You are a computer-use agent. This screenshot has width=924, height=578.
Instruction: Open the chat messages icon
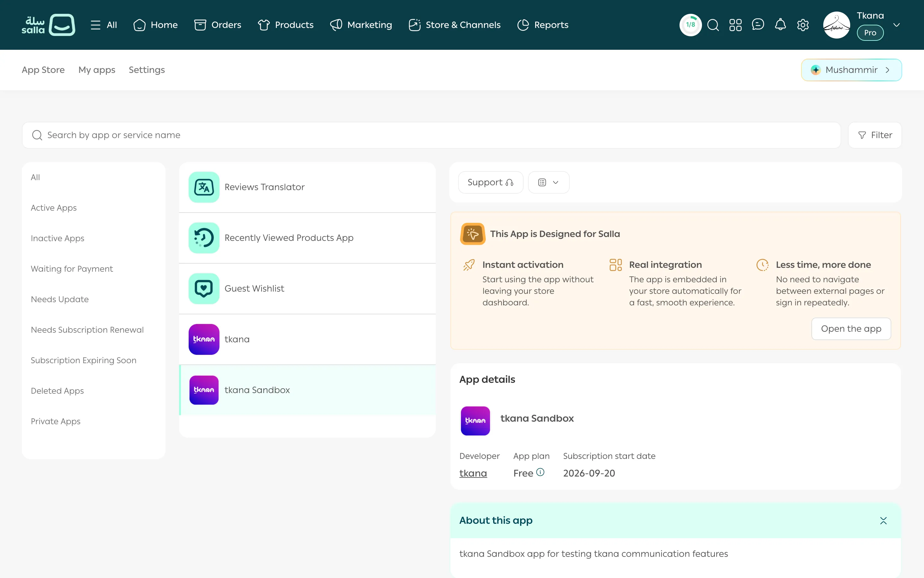(x=758, y=25)
